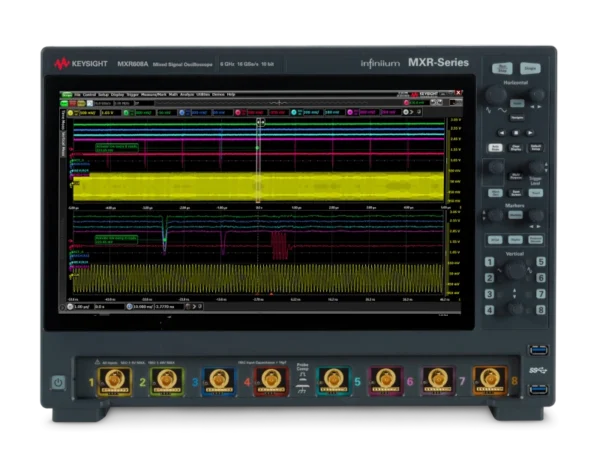
Task: Toggle the magenta channel 6 indicator
Action: [350, 112]
